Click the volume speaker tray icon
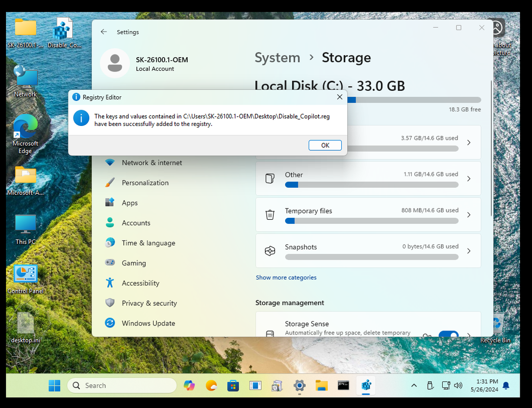 click(458, 385)
